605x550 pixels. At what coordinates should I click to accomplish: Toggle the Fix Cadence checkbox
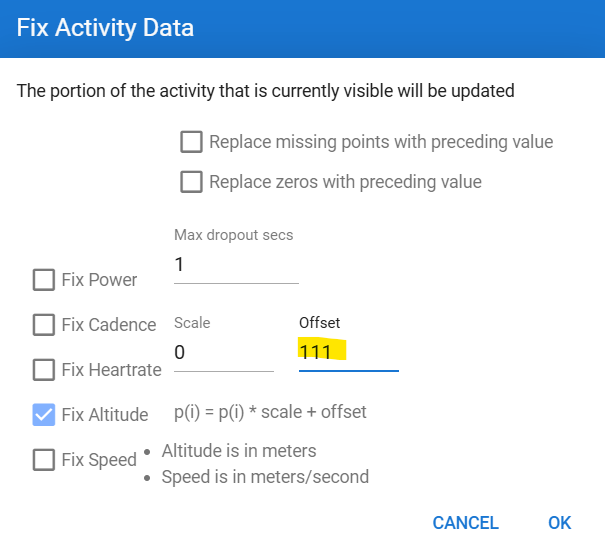point(44,325)
